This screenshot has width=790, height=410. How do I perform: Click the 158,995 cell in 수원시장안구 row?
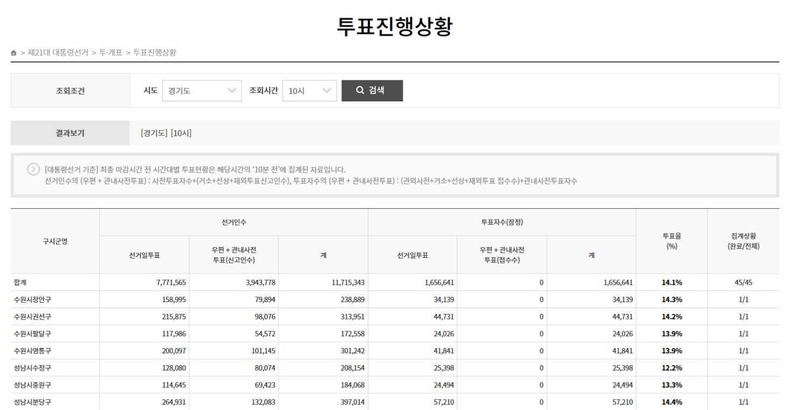174,300
